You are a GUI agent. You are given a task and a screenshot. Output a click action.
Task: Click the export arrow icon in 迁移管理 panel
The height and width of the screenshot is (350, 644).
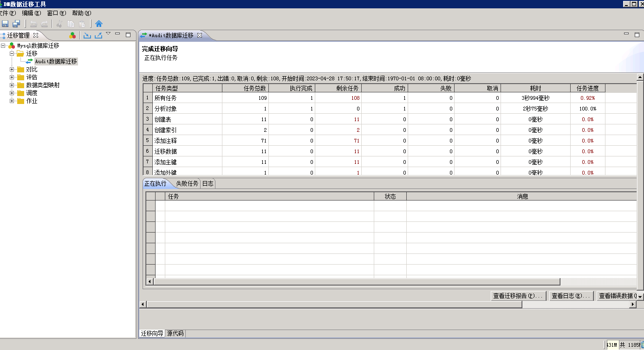pyautogui.click(x=98, y=35)
